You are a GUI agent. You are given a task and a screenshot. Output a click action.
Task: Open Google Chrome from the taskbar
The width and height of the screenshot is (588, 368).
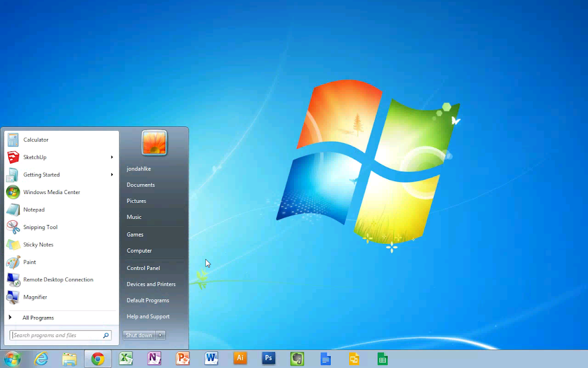click(x=97, y=359)
